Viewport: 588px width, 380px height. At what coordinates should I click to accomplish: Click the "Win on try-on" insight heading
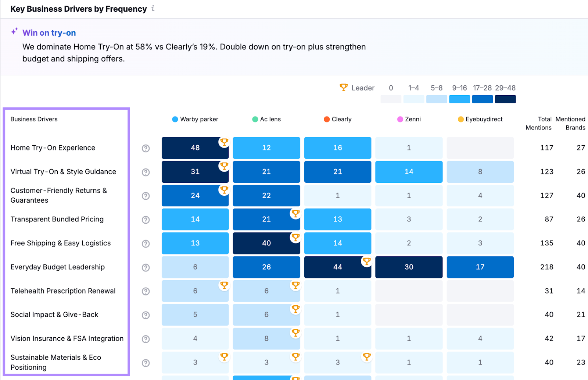pyautogui.click(x=49, y=33)
